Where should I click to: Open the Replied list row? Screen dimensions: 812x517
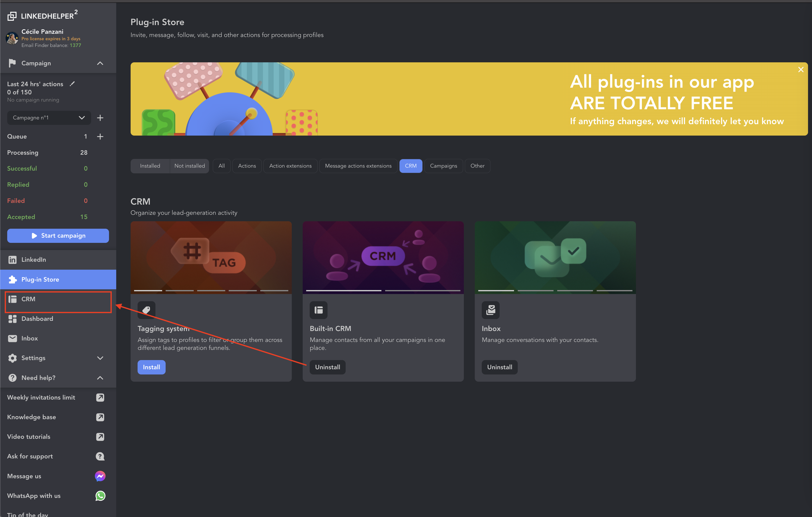click(47, 185)
